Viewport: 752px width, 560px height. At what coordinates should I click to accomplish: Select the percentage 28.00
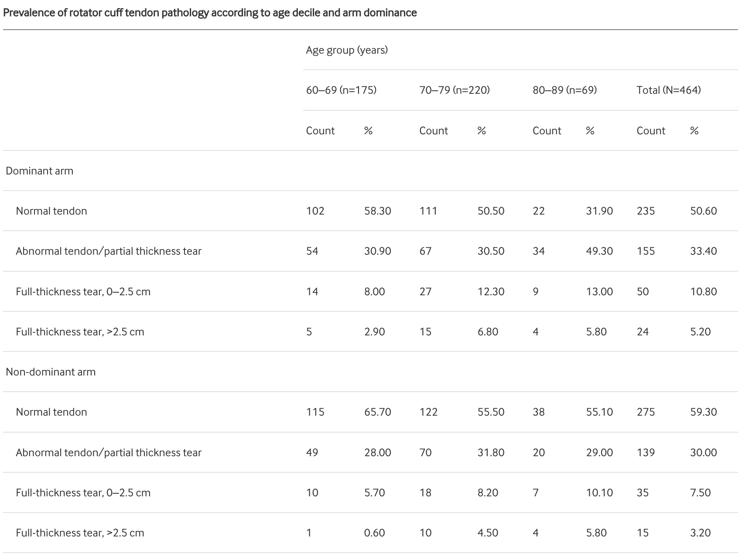coord(378,453)
